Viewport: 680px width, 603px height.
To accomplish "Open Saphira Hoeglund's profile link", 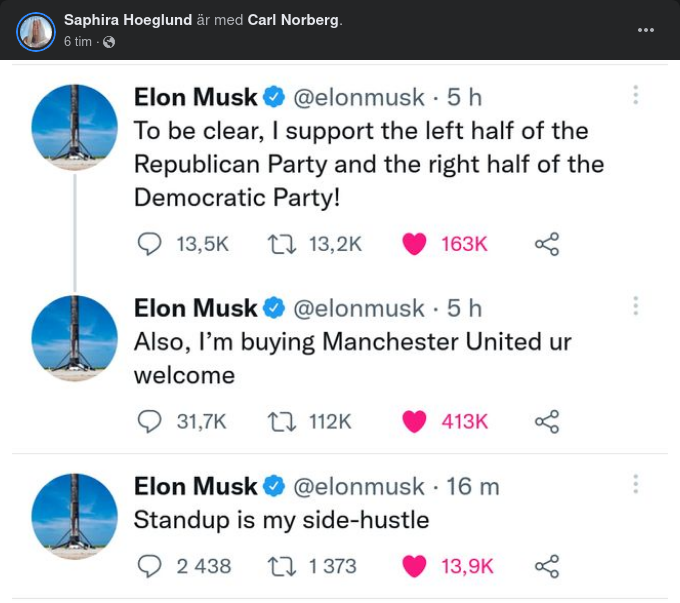I will point(128,20).
